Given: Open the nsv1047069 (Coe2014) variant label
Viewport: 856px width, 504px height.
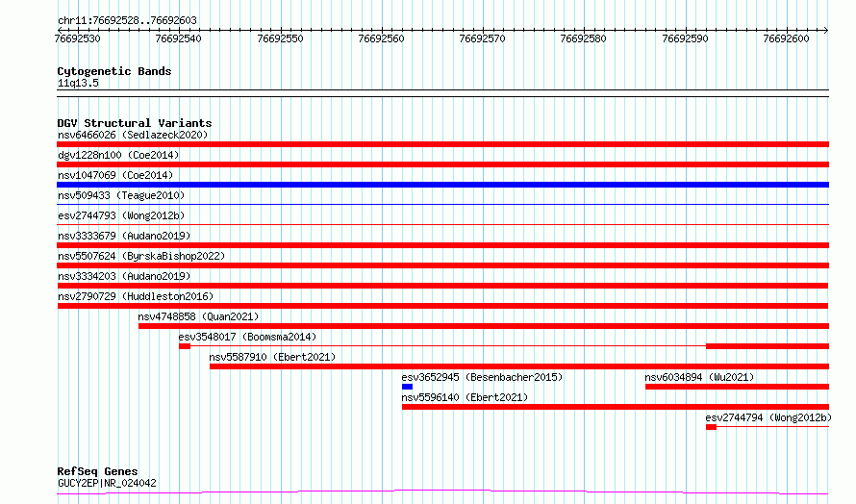Looking at the screenshot, I should [x=115, y=175].
